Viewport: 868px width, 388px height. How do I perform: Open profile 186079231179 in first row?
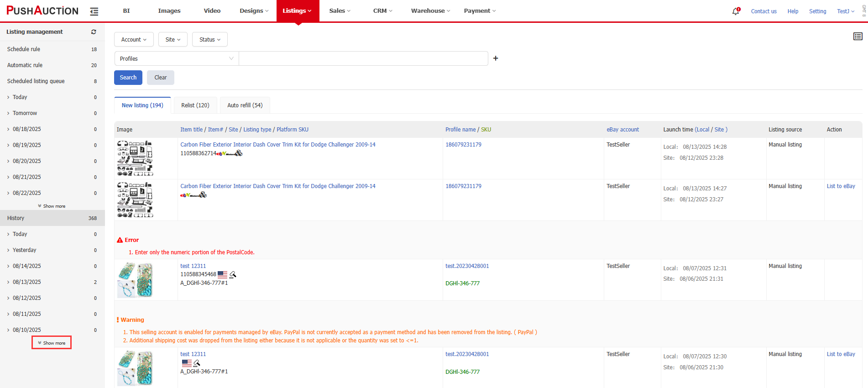(463, 145)
